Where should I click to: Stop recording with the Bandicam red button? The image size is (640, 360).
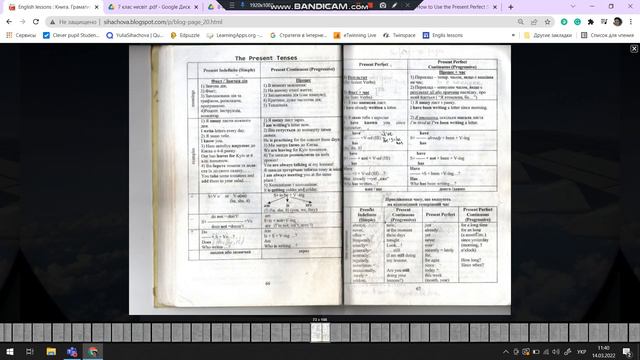pyautogui.click(x=371, y=5)
